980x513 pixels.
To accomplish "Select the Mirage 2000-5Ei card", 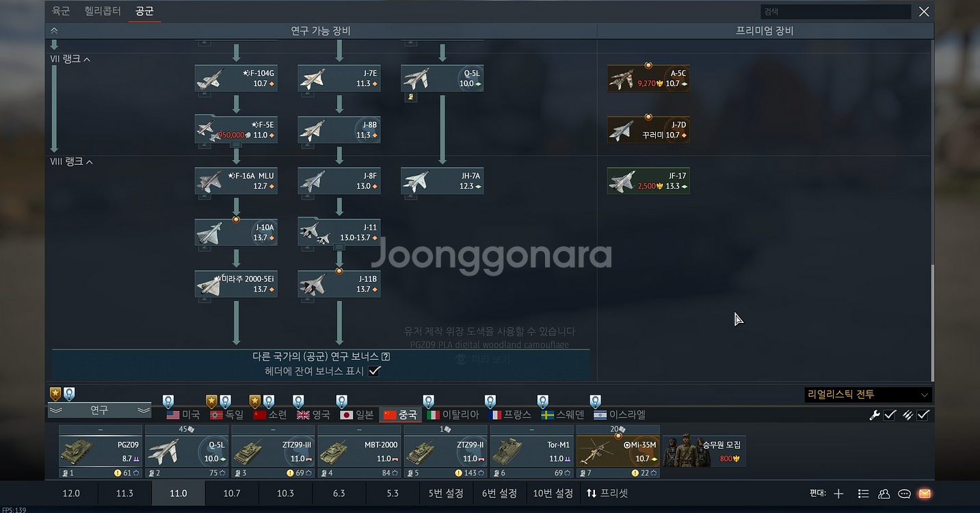I will (236, 283).
